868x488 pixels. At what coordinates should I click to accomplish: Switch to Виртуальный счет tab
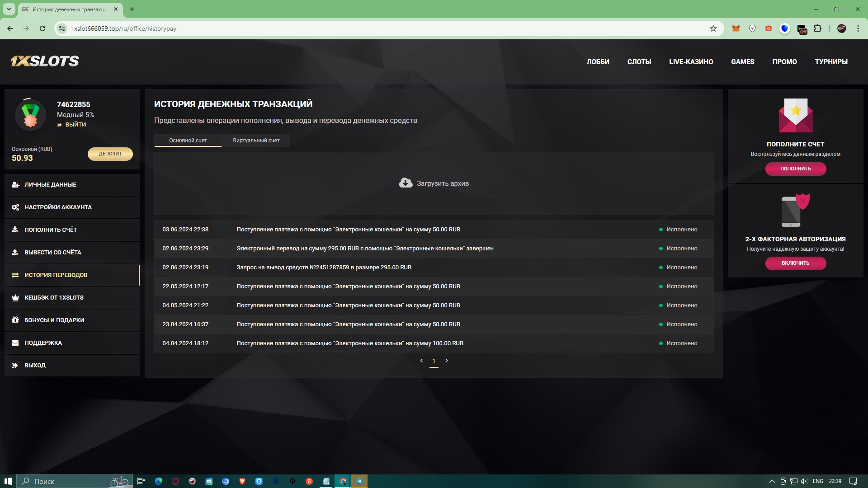click(256, 141)
